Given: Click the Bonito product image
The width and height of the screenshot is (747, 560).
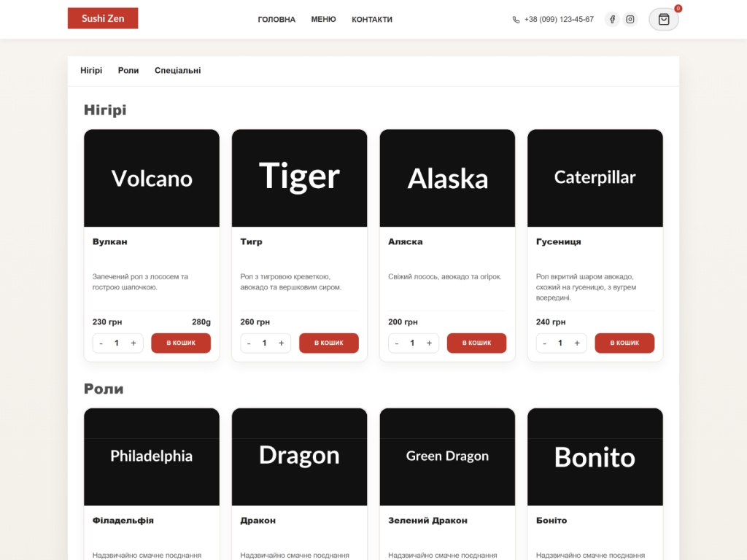Looking at the screenshot, I should point(595,456).
